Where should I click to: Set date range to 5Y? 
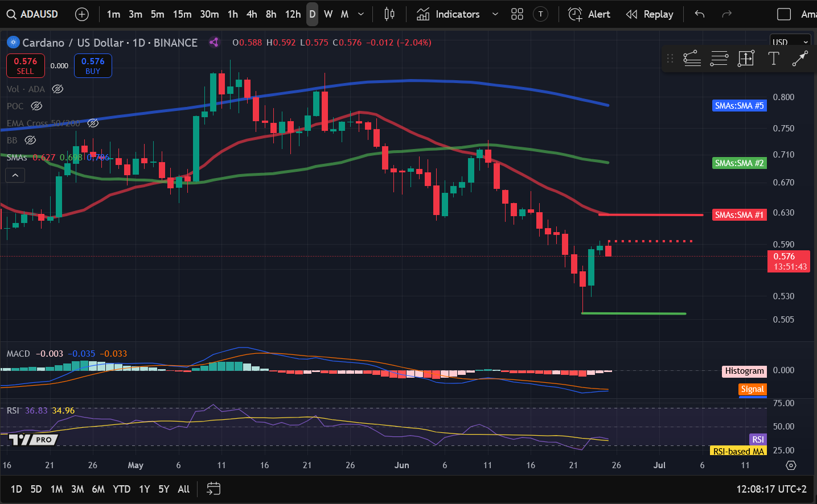click(x=164, y=489)
